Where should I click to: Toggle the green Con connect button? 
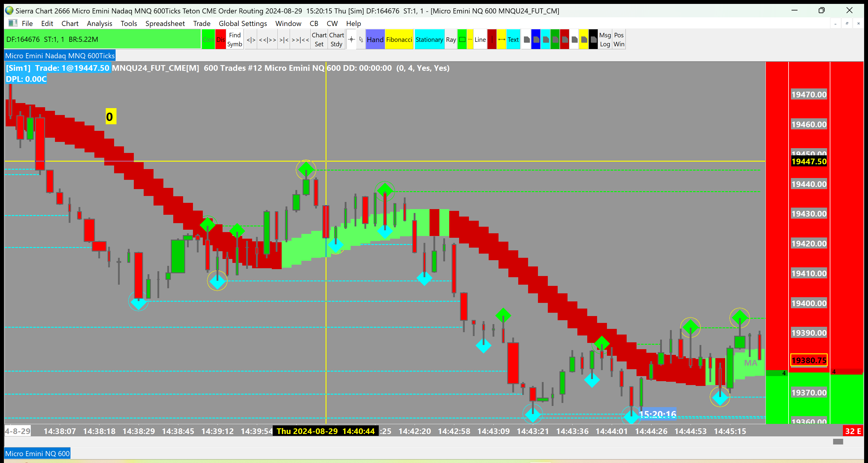[208, 39]
